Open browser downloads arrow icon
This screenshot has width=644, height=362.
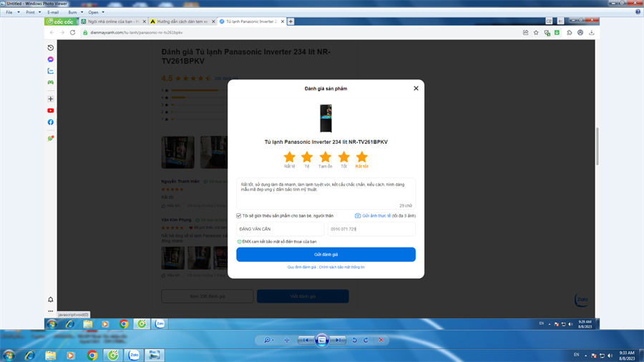click(x=592, y=32)
